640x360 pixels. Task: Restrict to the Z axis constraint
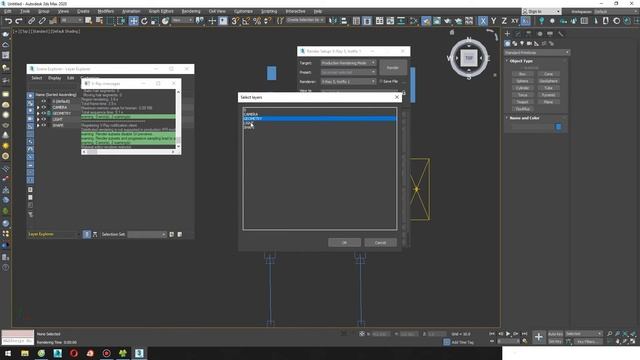[x=504, y=21]
